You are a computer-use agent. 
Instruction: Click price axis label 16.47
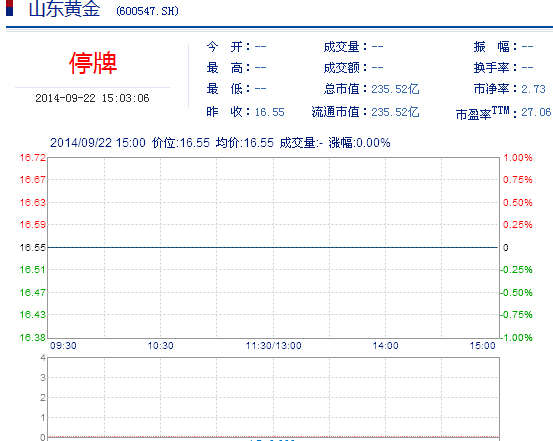(x=33, y=292)
